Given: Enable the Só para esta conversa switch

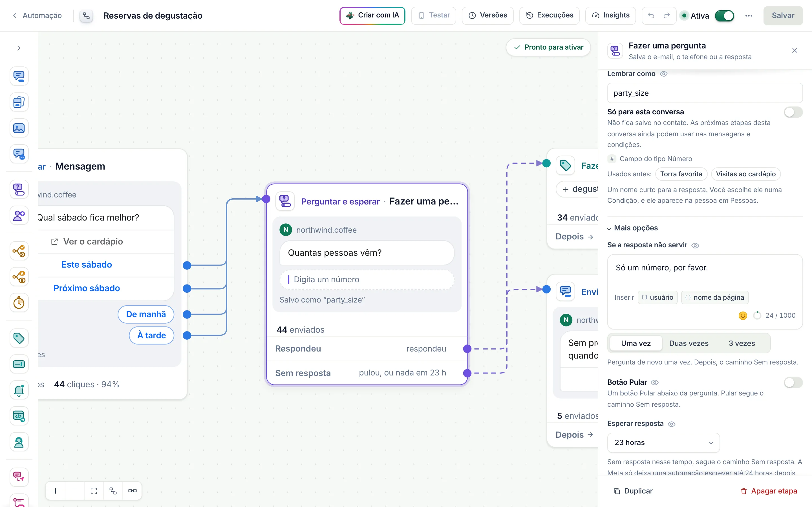Looking at the screenshot, I should [x=793, y=112].
